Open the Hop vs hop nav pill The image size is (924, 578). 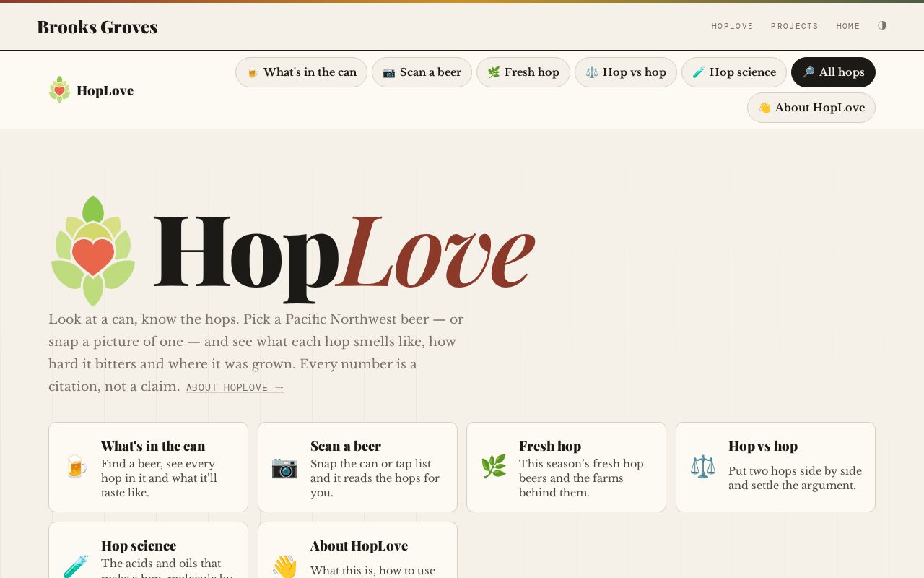click(x=626, y=72)
